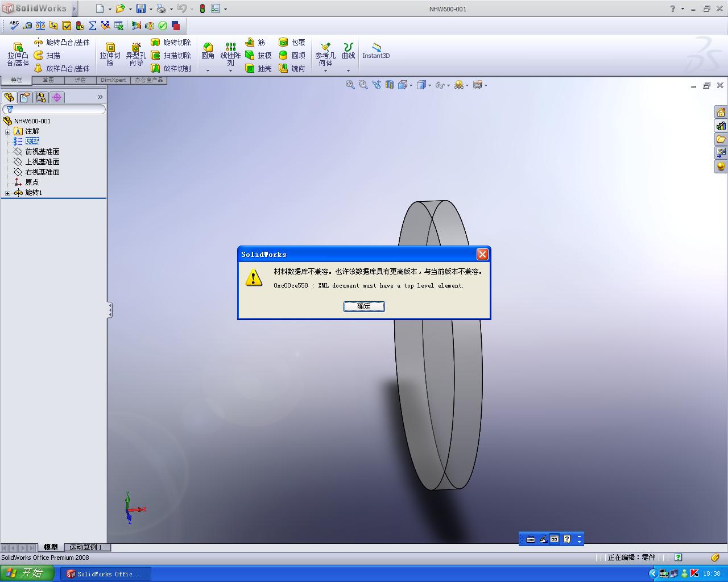This screenshot has height=582, width=728.
Task: Select the Draft (拔模) tool
Action: tap(258, 56)
